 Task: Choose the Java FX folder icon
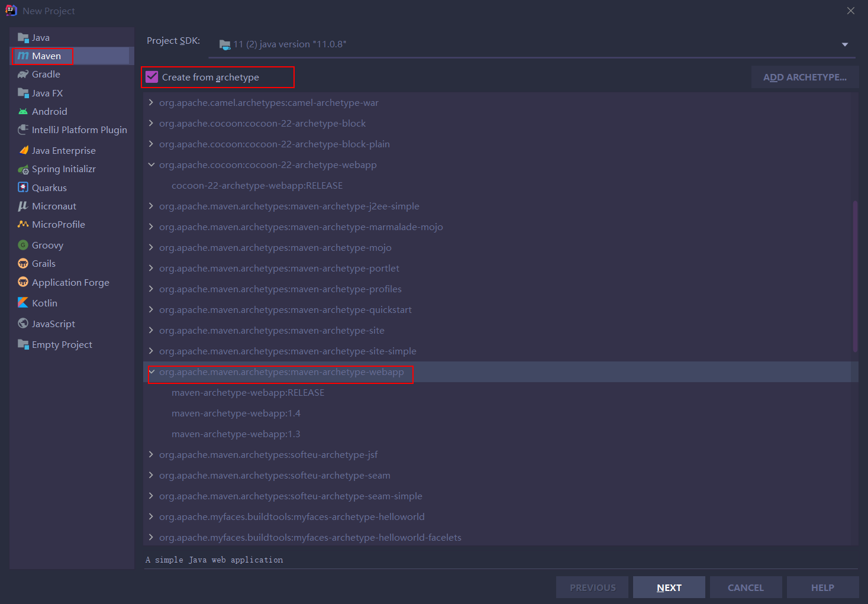tap(23, 93)
